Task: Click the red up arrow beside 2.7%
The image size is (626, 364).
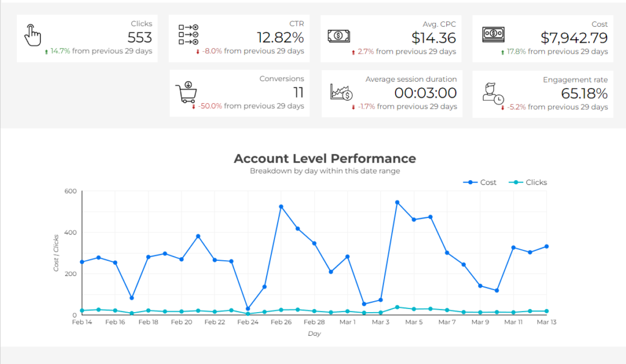Action: click(353, 53)
